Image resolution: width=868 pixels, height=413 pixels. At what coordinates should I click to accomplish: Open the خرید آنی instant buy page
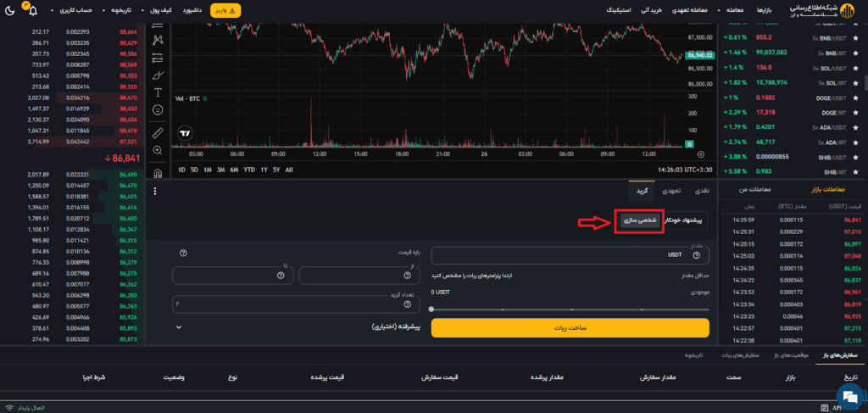pyautogui.click(x=652, y=10)
